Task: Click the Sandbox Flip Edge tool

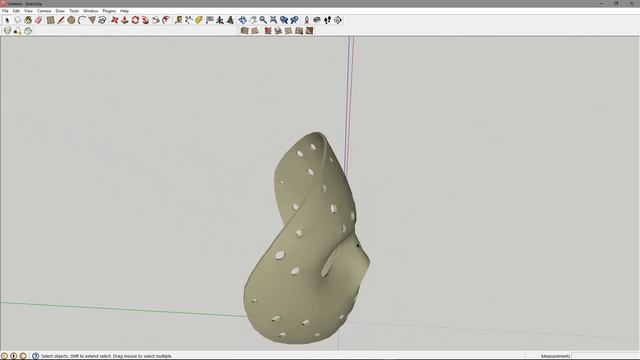Action: (x=309, y=31)
